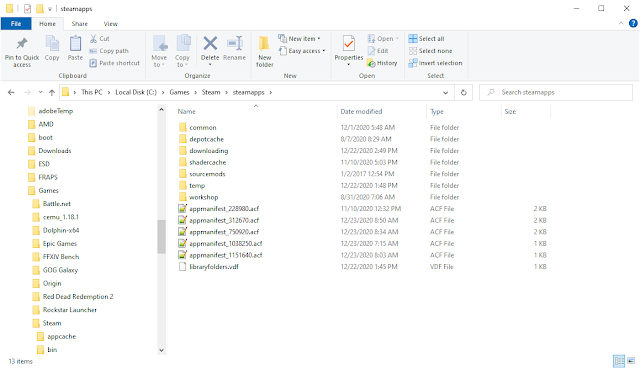Open the Easy access dropdown
The height and width of the screenshot is (368, 640).
[x=302, y=51]
